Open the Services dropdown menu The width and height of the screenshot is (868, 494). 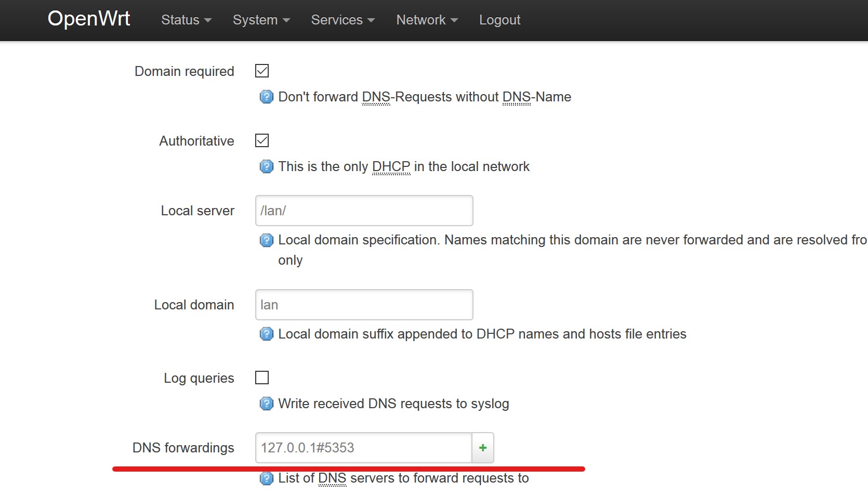pyautogui.click(x=343, y=20)
